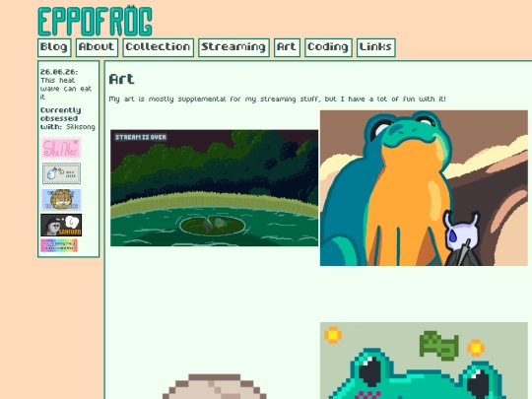The height and width of the screenshot is (399, 532).
Task: Go to the About page
Action: [97, 47]
